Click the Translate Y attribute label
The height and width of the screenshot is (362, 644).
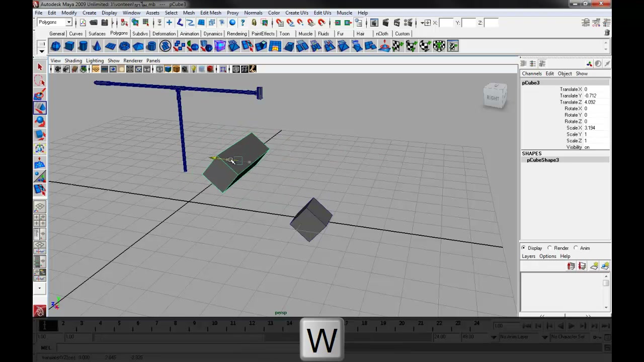(x=571, y=96)
